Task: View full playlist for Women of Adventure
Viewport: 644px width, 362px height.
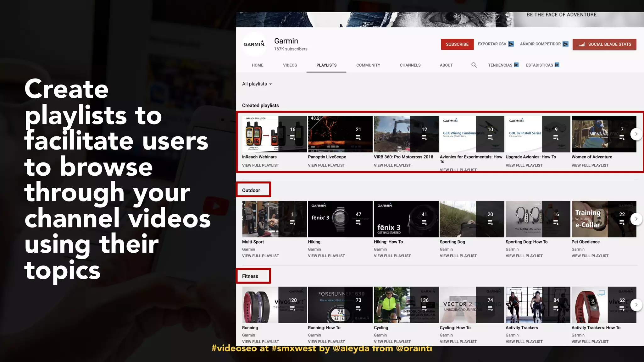Action: click(x=590, y=165)
